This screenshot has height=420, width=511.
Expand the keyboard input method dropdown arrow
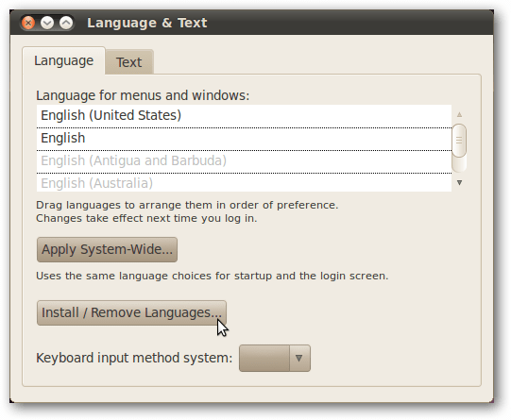tap(299, 358)
